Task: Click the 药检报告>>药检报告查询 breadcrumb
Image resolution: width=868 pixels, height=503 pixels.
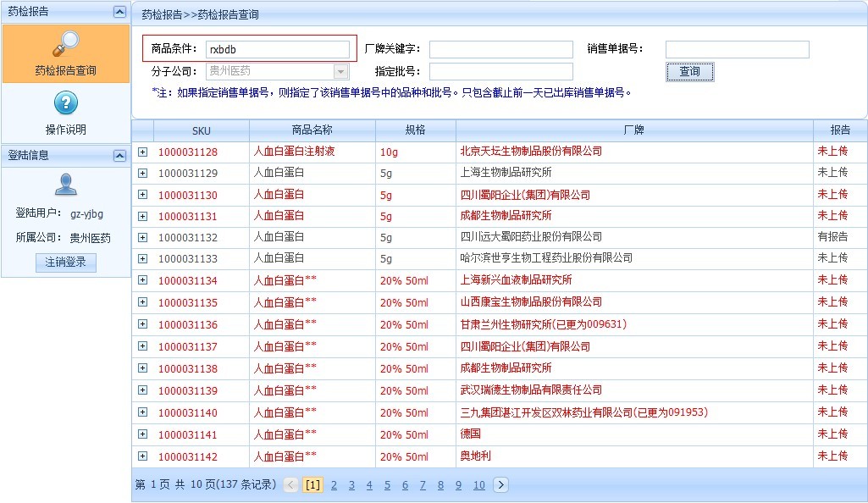Action: pos(201,15)
